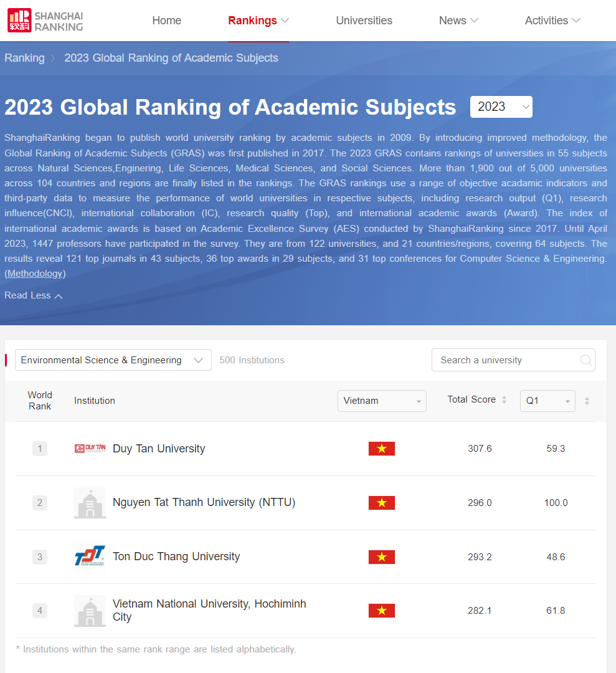This screenshot has height=673, width=616.
Task: Click 2023 Global Ranking breadcrumb link
Action: [171, 58]
